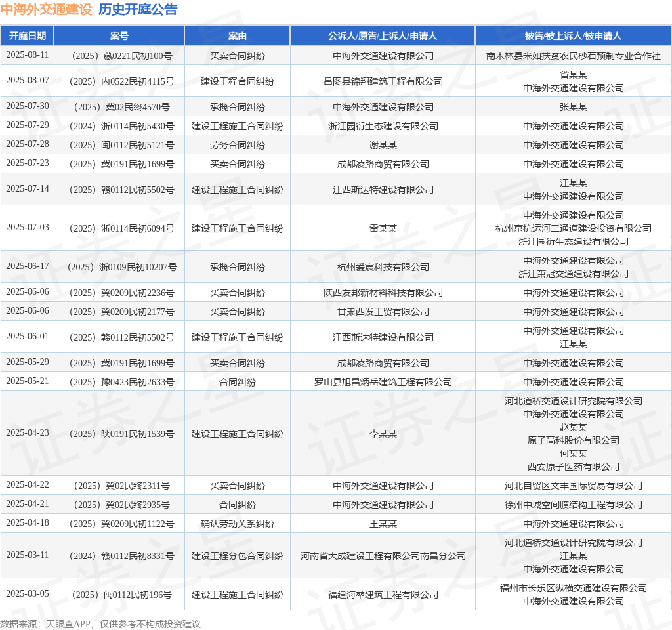
Task: Click the 被告/被上诉人/被申请人 column header
Action: 573,36
